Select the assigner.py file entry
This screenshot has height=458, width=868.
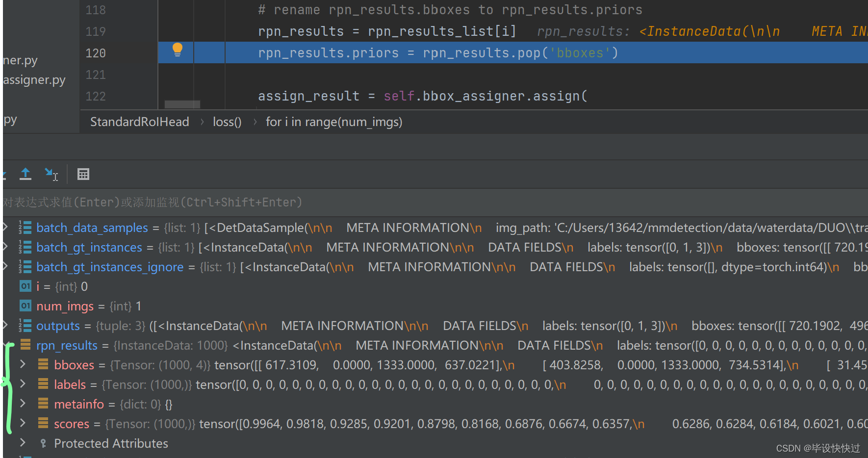[x=34, y=79]
